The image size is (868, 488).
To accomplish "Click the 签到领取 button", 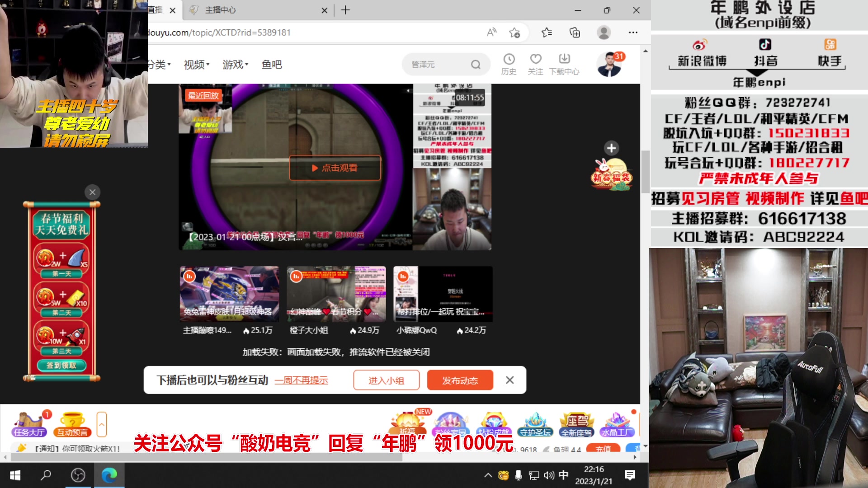I will click(61, 365).
